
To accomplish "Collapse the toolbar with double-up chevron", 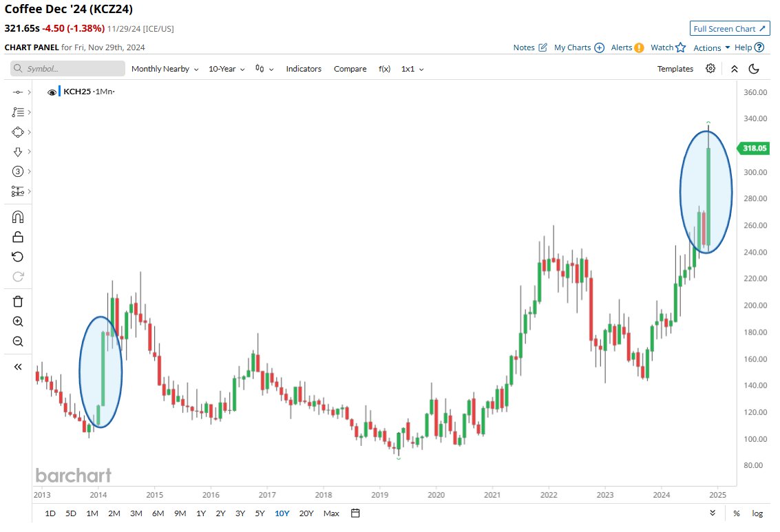I will pyautogui.click(x=735, y=69).
